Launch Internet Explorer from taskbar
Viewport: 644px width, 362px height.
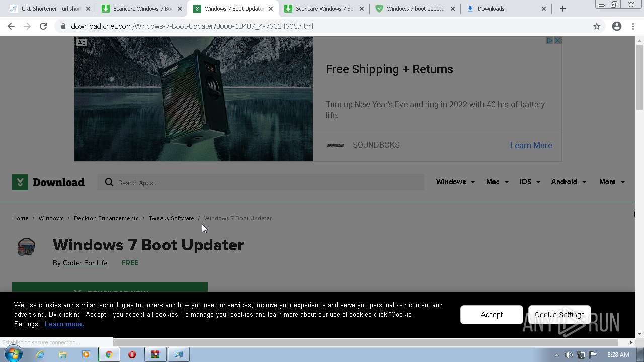pos(40,354)
